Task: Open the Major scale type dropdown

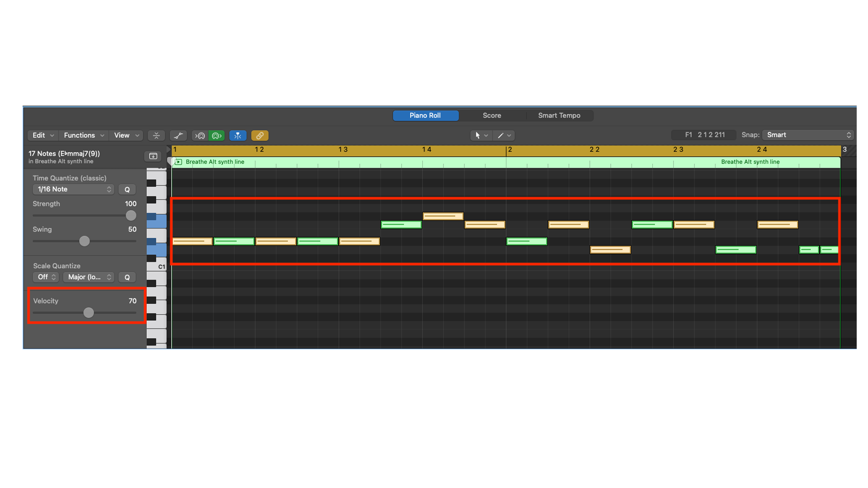Action: click(x=89, y=277)
